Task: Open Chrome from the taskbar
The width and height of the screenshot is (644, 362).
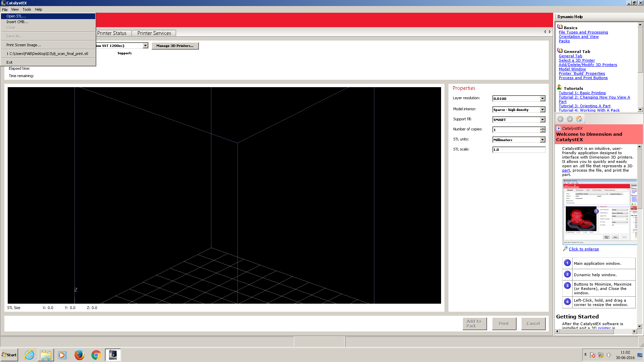Action: (x=96, y=355)
